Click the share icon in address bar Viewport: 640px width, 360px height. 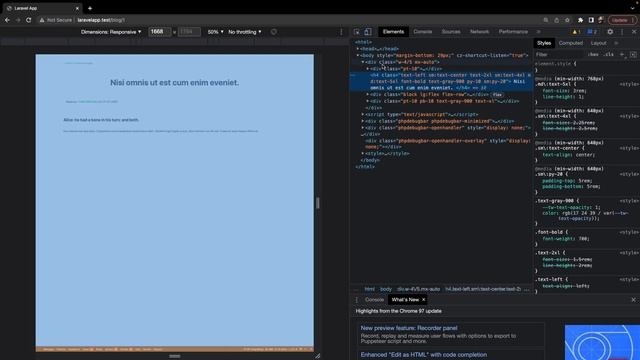click(x=556, y=20)
